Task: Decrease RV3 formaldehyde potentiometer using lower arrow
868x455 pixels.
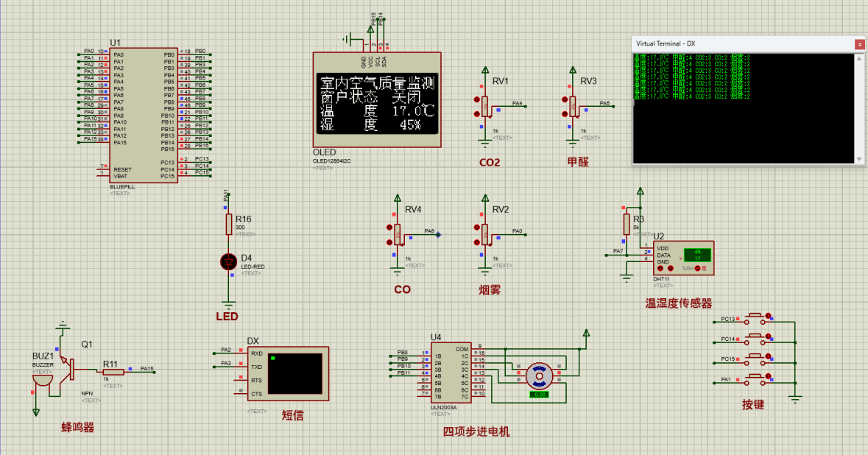Action: (x=565, y=116)
